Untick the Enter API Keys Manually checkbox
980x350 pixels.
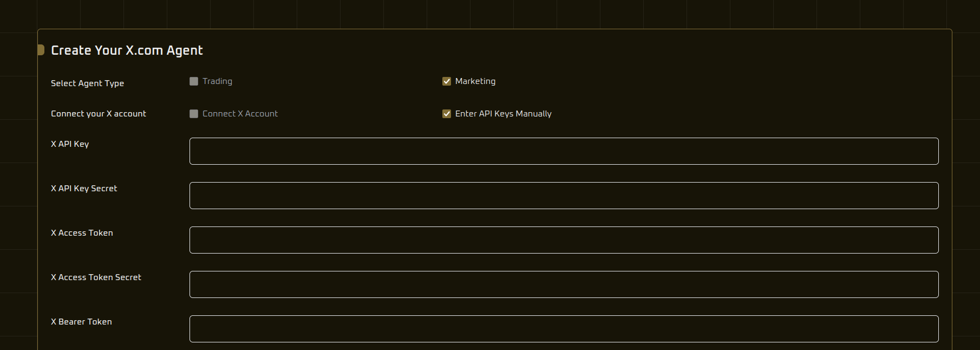point(447,114)
